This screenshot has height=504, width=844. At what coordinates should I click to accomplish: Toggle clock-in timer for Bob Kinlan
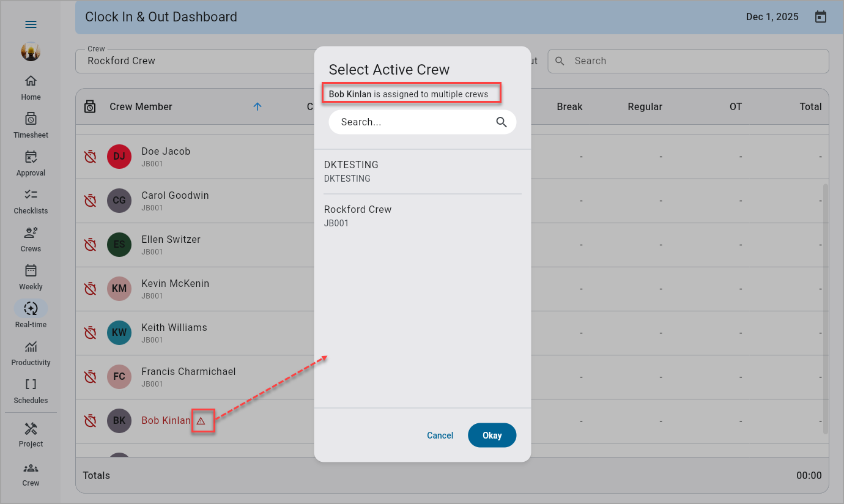[x=90, y=421]
